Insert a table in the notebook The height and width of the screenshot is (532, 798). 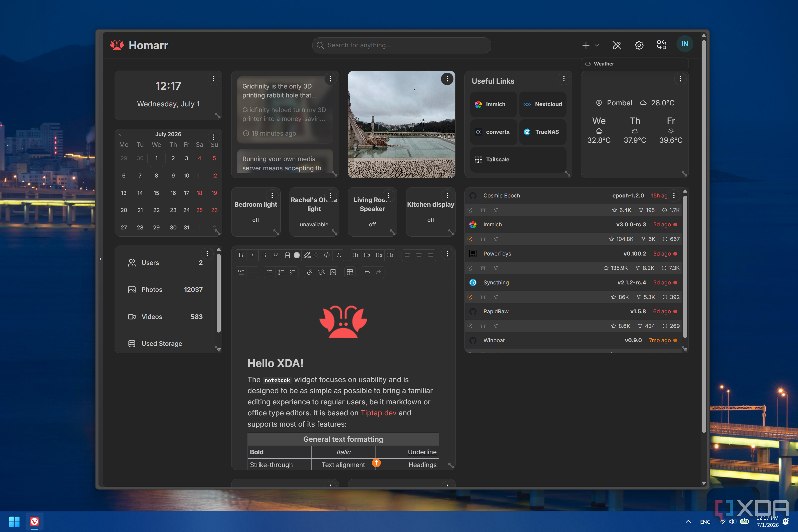(350, 272)
